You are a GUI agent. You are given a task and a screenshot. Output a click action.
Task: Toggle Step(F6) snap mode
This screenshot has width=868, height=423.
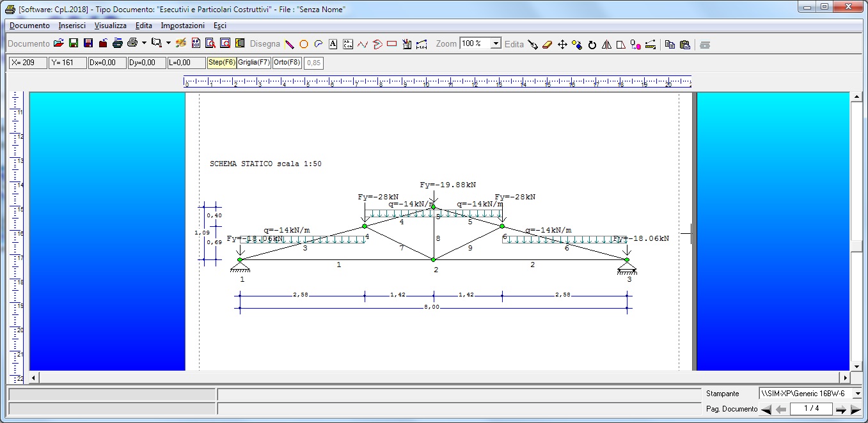point(221,63)
